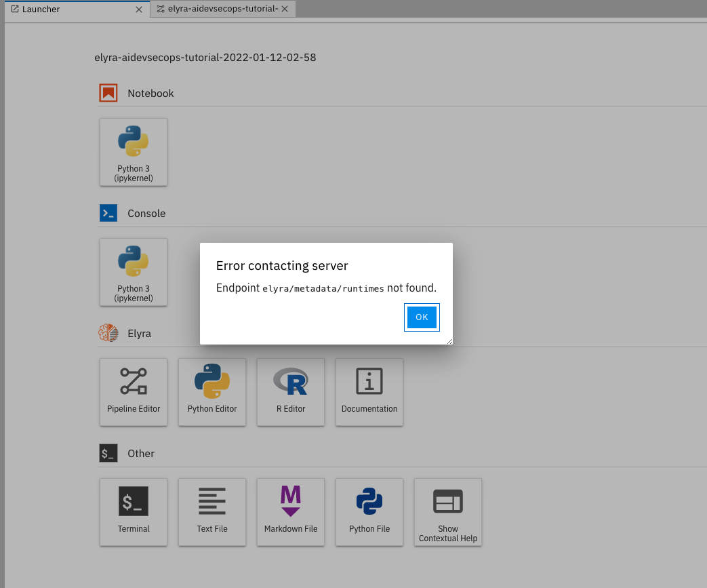Click the Notebook section icon
Screen dimensions: 707x588
[108, 93]
